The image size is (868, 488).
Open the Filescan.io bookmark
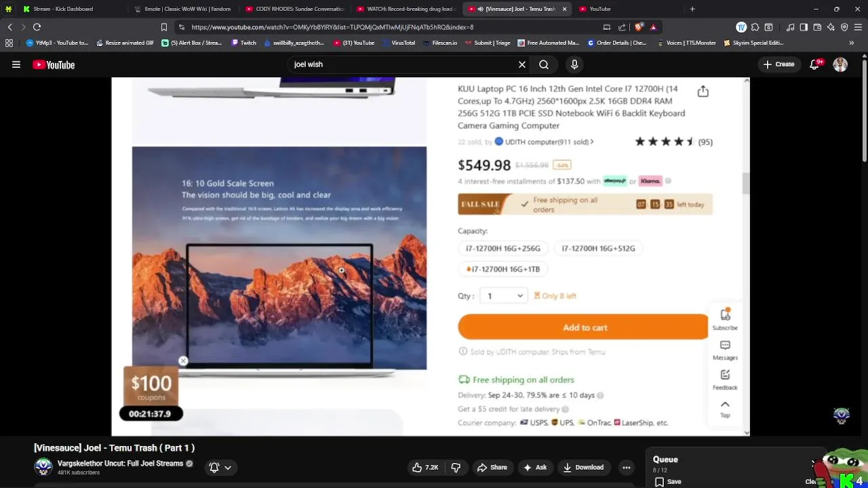click(440, 43)
